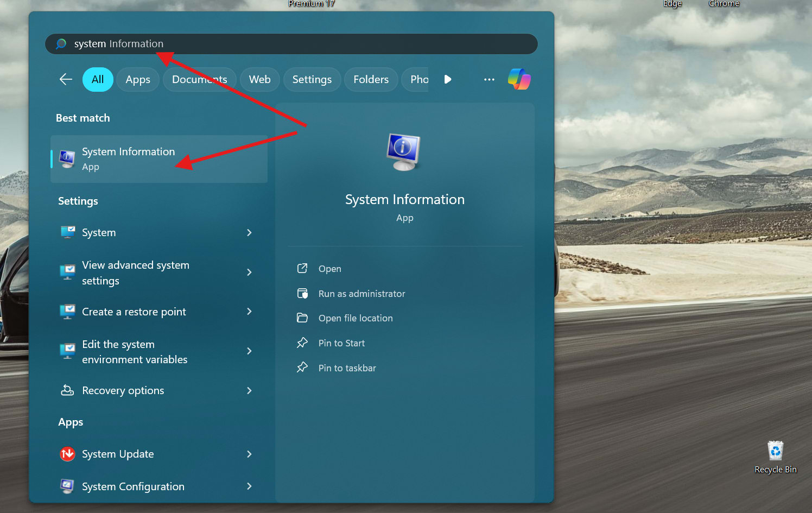Expand Recovery options chevron
Image resolution: width=812 pixels, height=513 pixels.
(x=249, y=390)
